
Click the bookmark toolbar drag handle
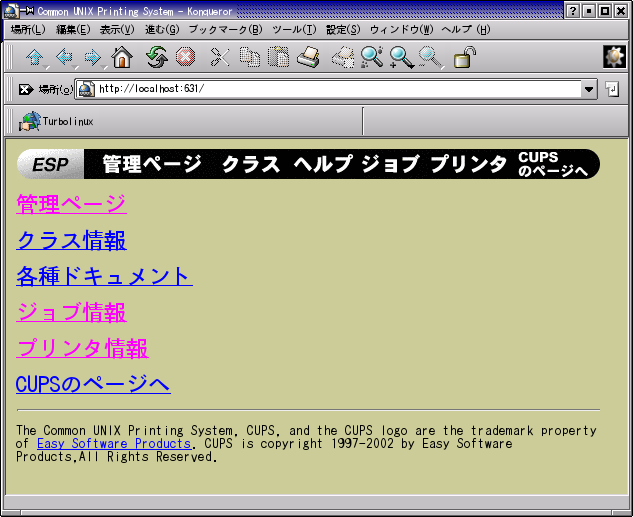(10, 121)
